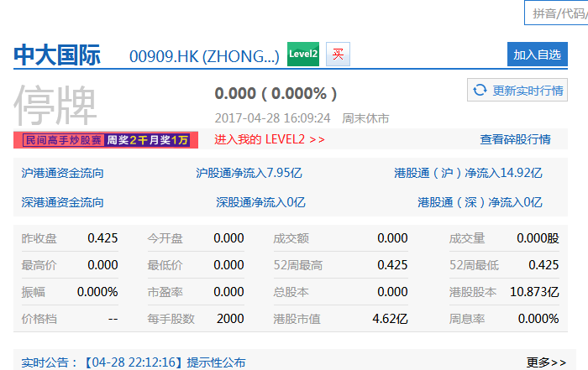Click the 港股市值 label
Screen dimensions: 588x370
point(297,319)
